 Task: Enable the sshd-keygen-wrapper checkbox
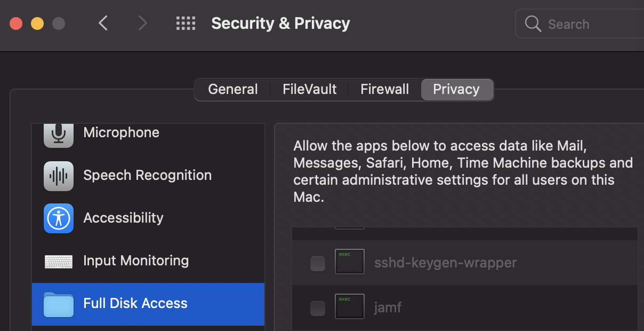[318, 263]
